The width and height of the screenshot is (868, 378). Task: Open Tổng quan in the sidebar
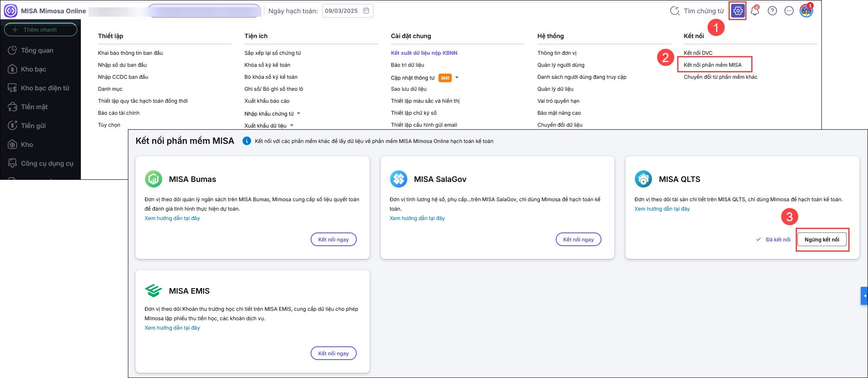[37, 51]
